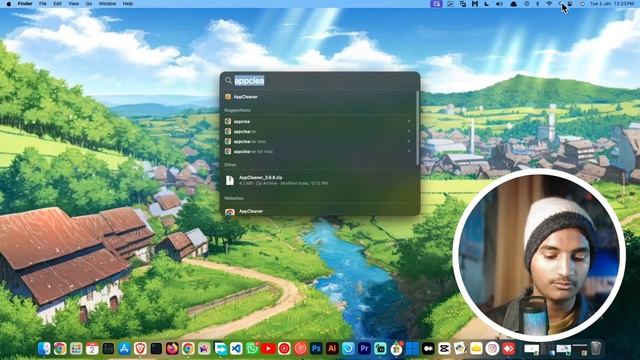Open YouTube app in the Dock
640x360 pixels.
(268, 349)
